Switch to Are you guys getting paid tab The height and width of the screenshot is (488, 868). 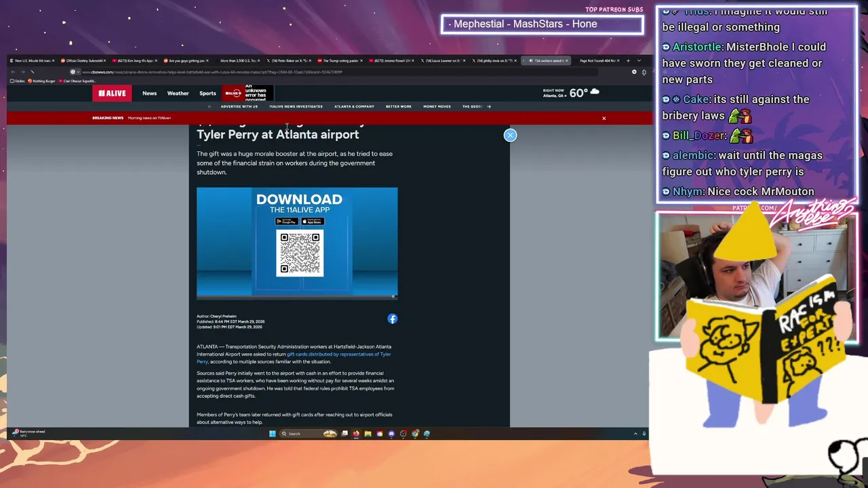click(x=186, y=60)
